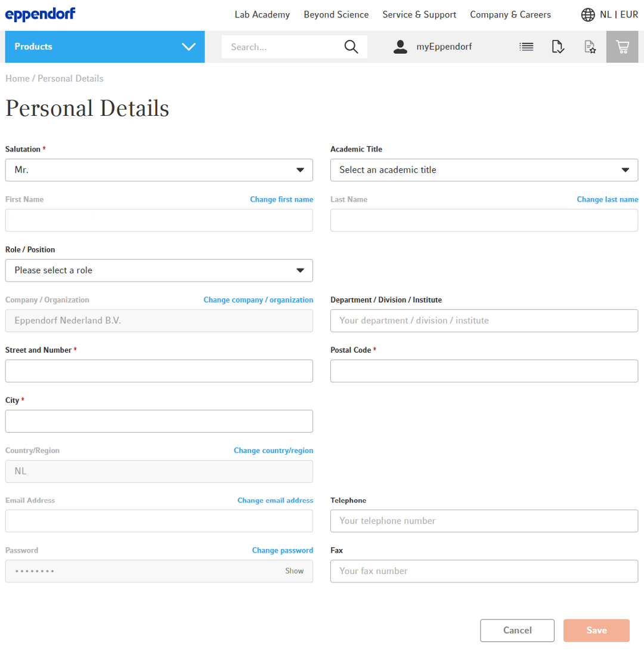The height and width of the screenshot is (654, 644).
Task: Open the order list icon
Action: pyautogui.click(x=527, y=47)
